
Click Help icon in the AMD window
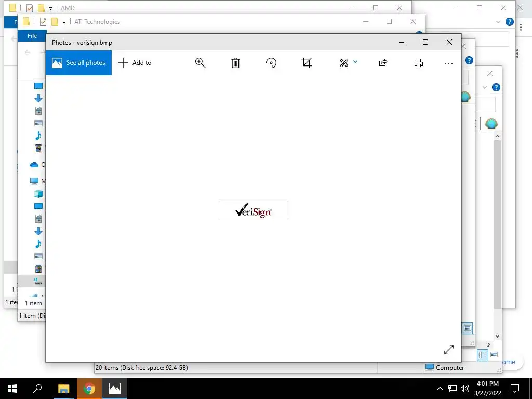point(509,22)
